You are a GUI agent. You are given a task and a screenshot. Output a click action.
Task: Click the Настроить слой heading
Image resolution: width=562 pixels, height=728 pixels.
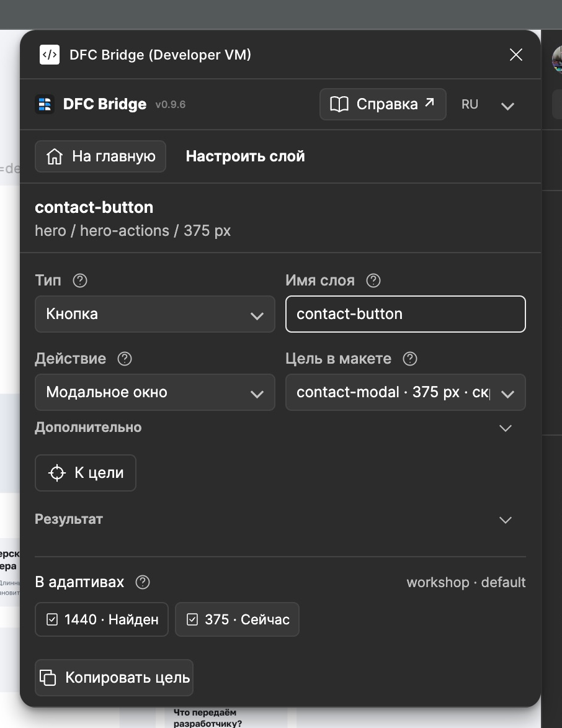click(246, 156)
